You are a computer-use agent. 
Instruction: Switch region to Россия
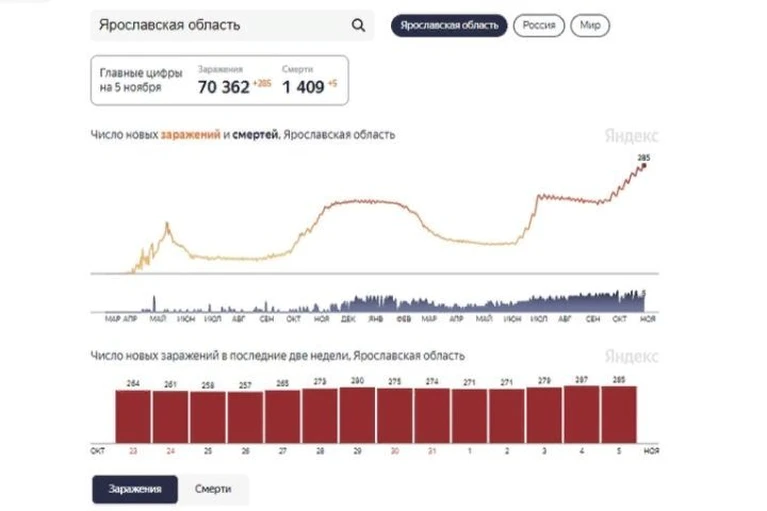point(539,25)
